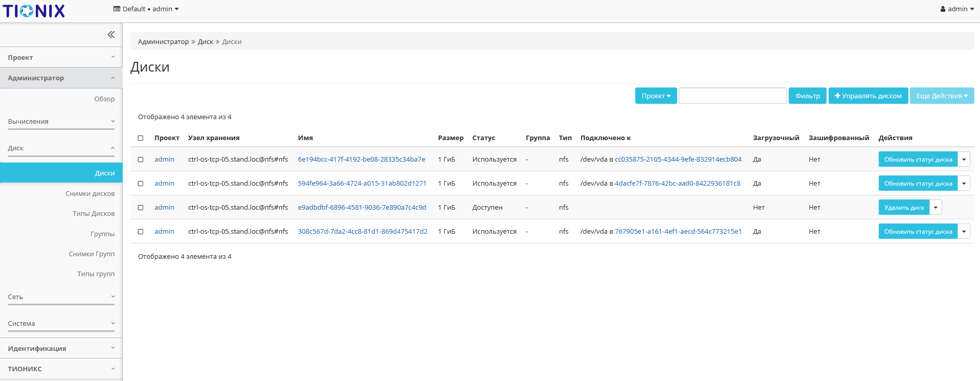Open Снимки Групп in the sidebar
This screenshot has height=381, width=980.
[92, 254]
